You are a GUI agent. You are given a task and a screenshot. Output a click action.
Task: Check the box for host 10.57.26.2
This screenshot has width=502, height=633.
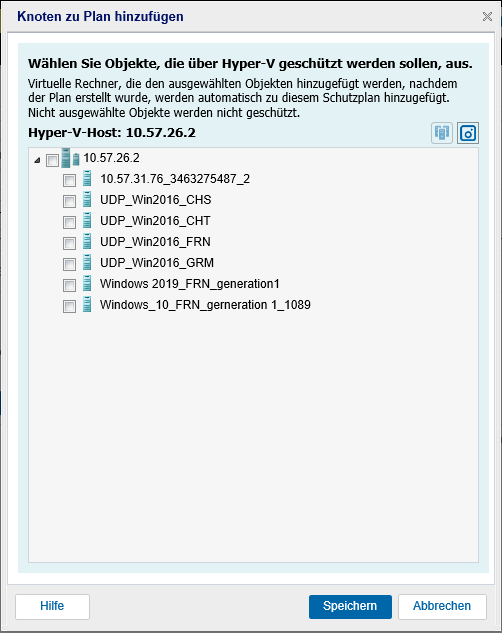coord(52,160)
